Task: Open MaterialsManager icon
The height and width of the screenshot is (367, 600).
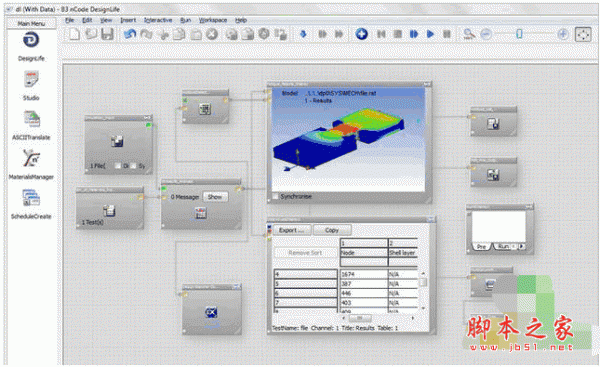Action: click(x=31, y=158)
